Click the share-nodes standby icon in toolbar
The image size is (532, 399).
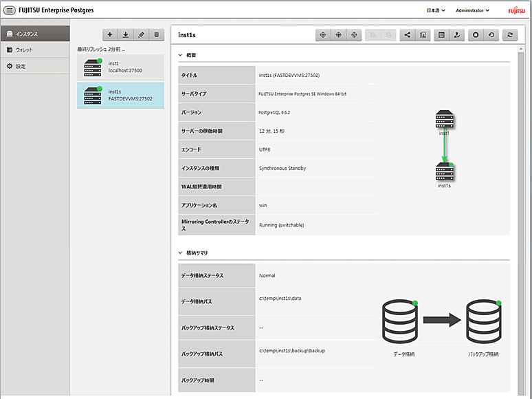[408, 35]
